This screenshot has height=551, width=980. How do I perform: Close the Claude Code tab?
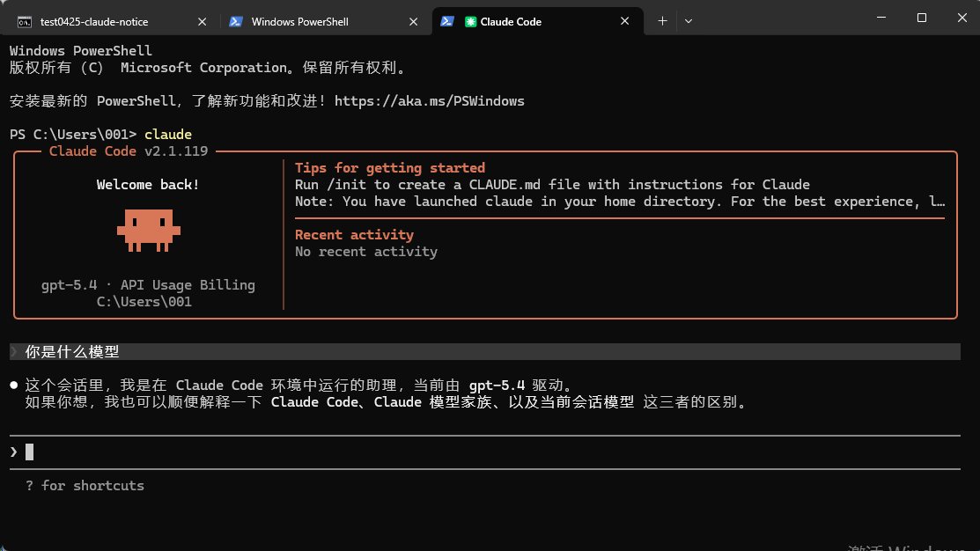click(x=624, y=21)
